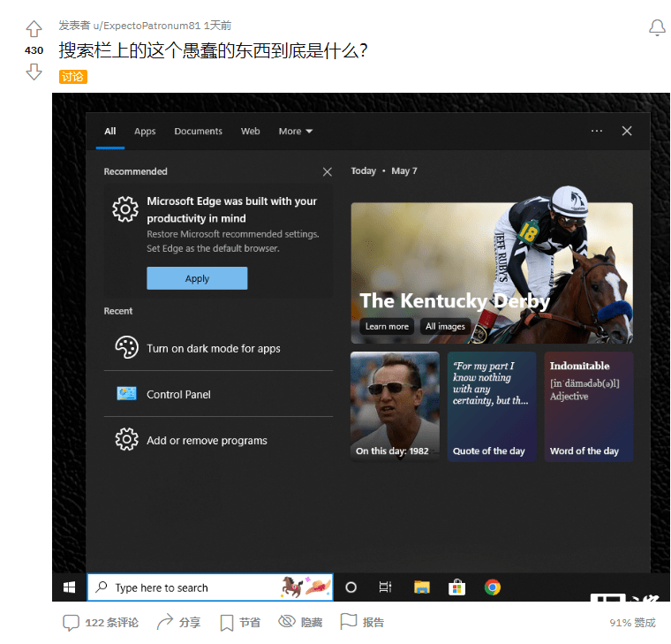This screenshot has width=671, height=644.
Task: Click the Apply button for Edge settings
Action: (197, 278)
